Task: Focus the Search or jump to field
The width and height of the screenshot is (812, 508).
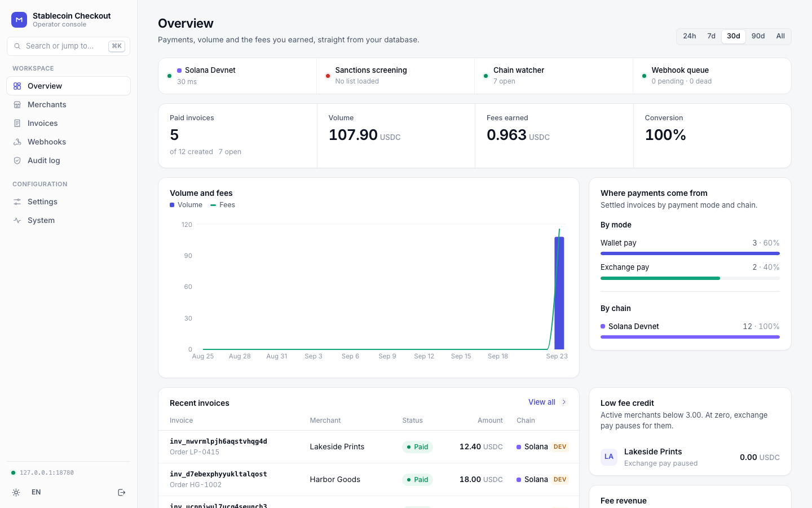Action: 68,46
